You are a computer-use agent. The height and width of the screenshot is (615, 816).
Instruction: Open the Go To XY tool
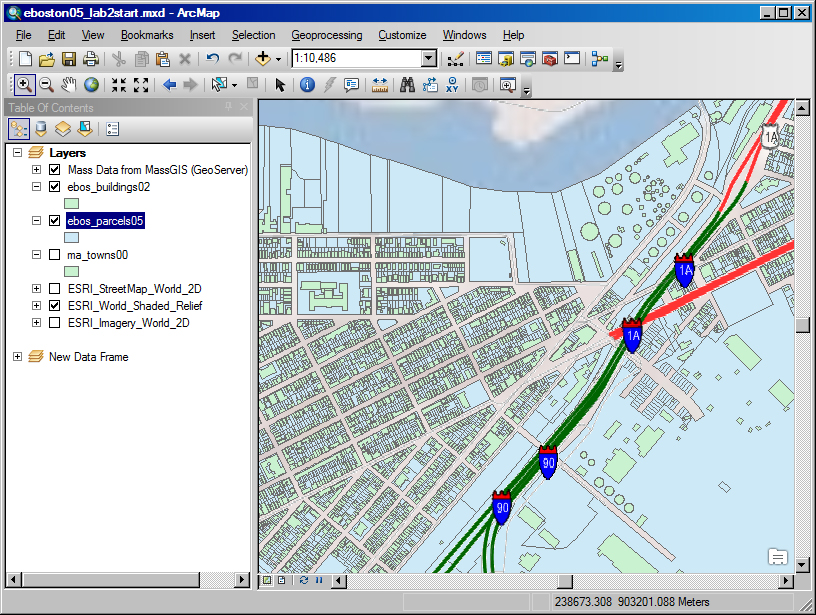point(450,85)
